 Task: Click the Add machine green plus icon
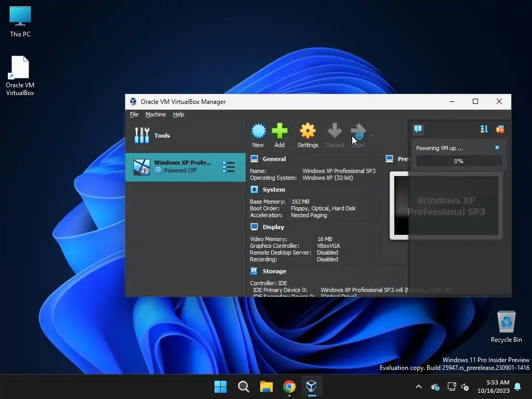tap(280, 131)
